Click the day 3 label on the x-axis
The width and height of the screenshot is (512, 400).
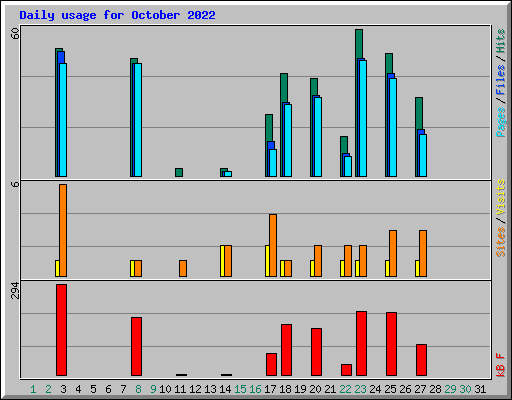pos(63,389)
